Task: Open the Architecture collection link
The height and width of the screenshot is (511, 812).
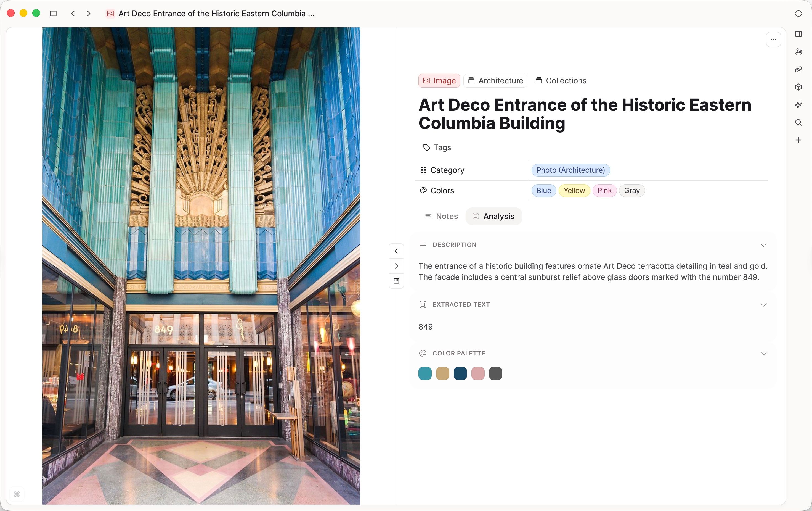Action: [x=495, y=81]
